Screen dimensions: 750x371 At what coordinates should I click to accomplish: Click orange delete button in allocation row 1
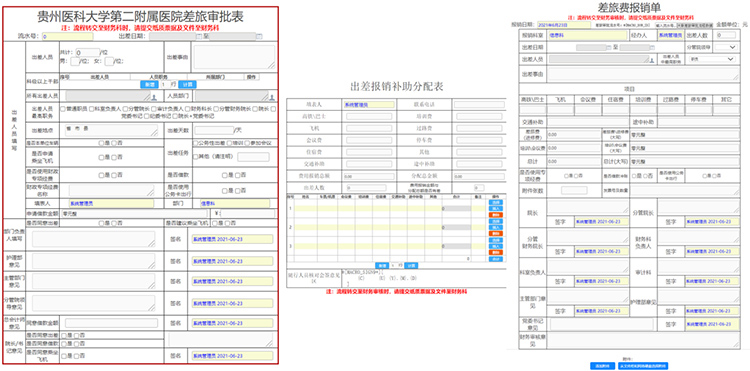[x=496, y=215]
